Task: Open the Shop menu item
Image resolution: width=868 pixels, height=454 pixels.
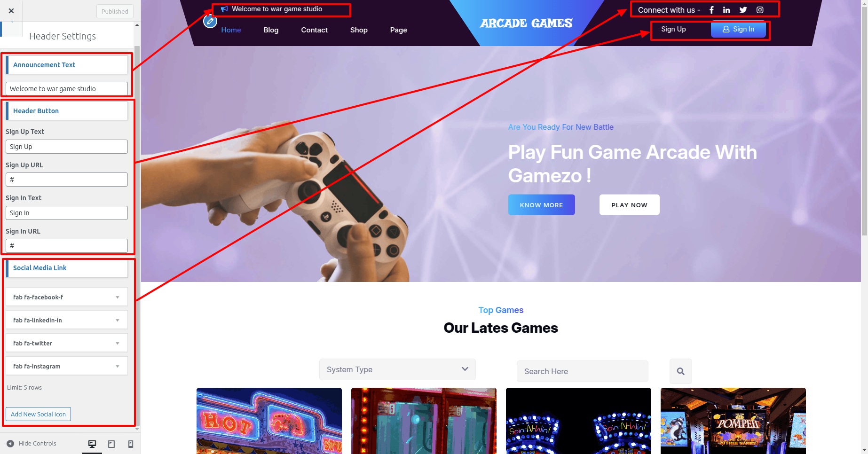Action: pos(359,30)
